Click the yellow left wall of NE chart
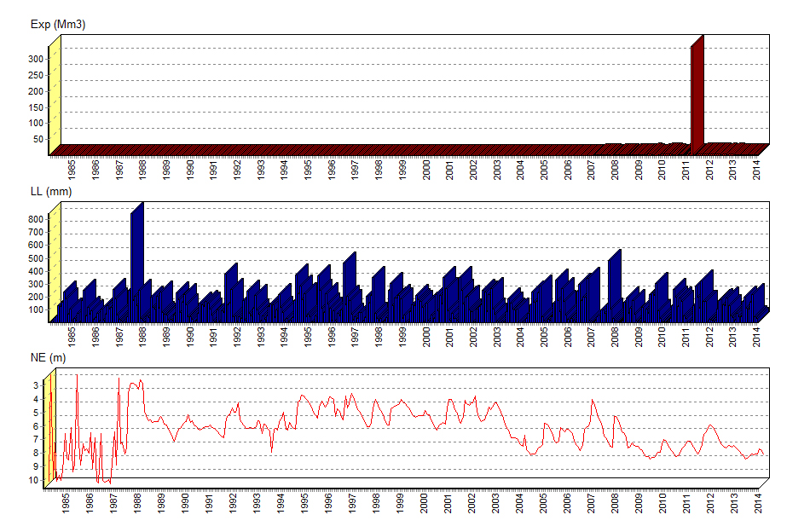This screenshot has width=810, height=532. pos(51,431)
